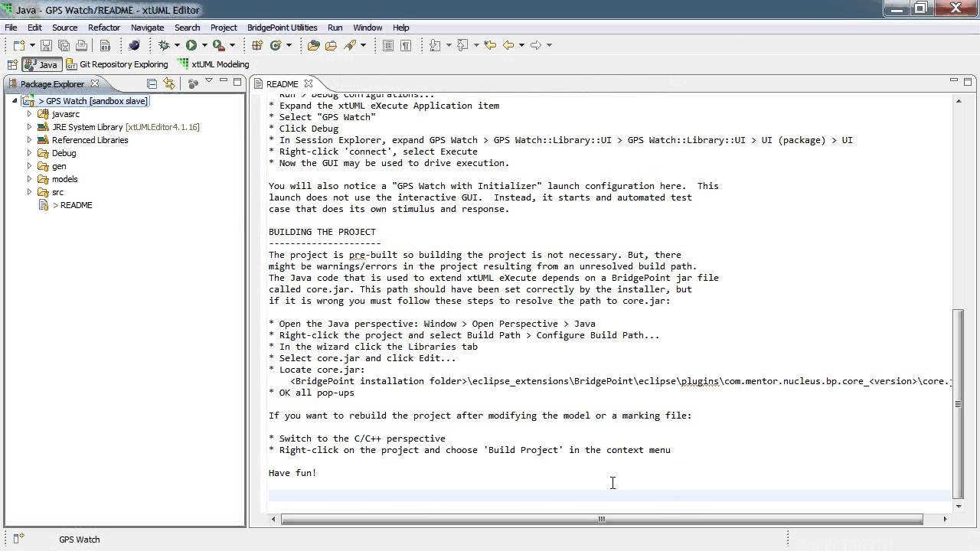The height and width of the screenshot is (551, 980).
Task: Click the dark globe toolbar icon
Action: [134, 45]
